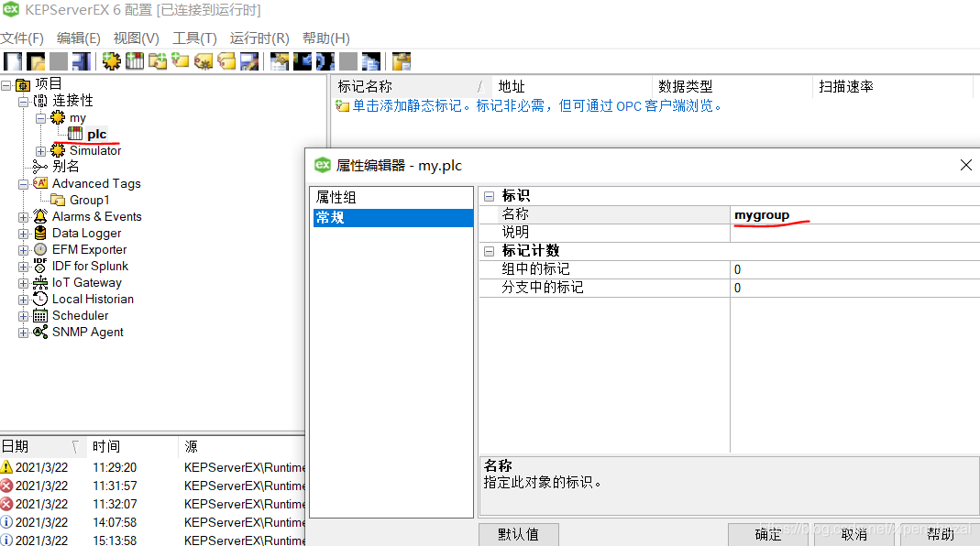Select the IDF for Splunk icon
Image resolution: width=980 pixels, height=546 pixels.
coord(40,266)
